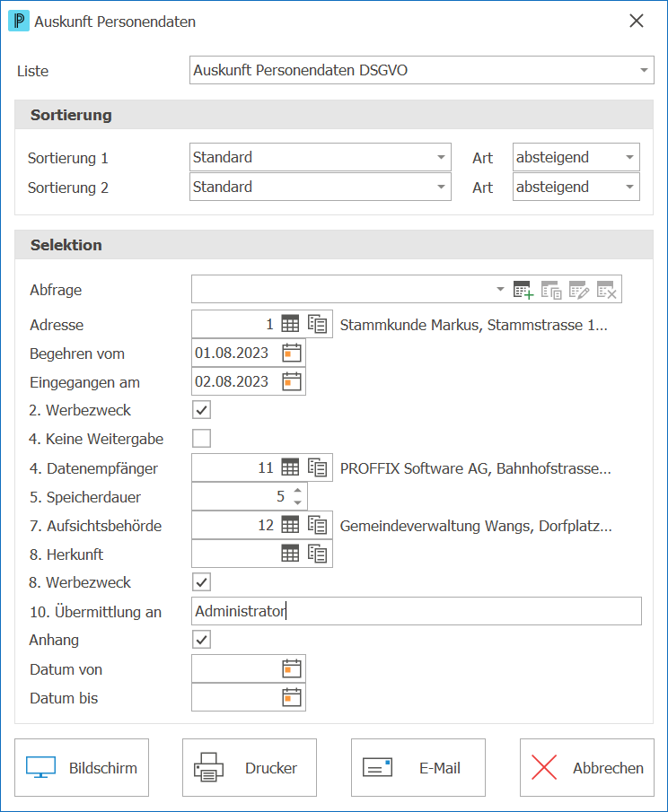Image resolution: width=668 pixels, height=812 pixels.
Task: Click the Abbrechen button
Action: 587,767
